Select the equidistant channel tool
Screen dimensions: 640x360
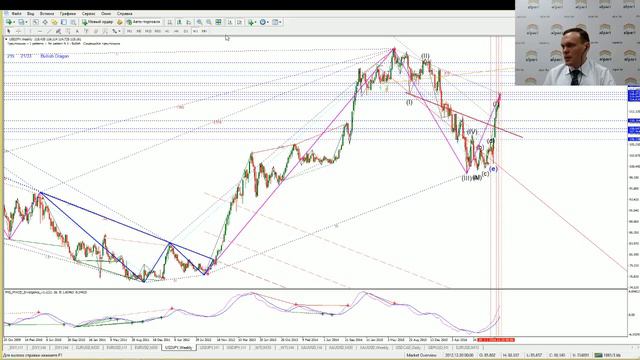coord(58,31)
